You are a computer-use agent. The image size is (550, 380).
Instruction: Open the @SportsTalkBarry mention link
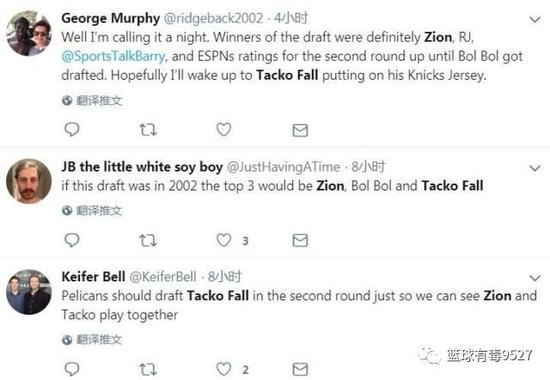[x=113, y=56]
